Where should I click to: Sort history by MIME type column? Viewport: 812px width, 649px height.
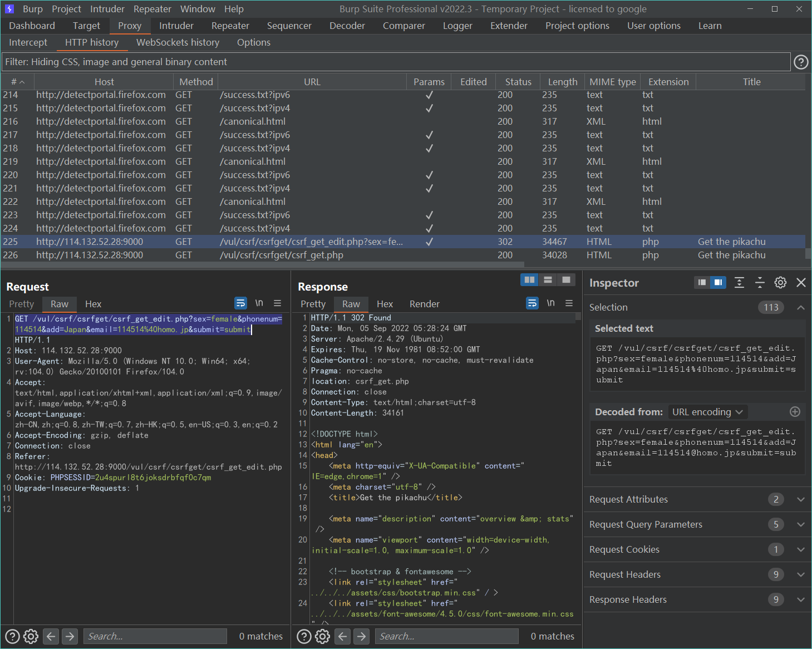[613, 82]
